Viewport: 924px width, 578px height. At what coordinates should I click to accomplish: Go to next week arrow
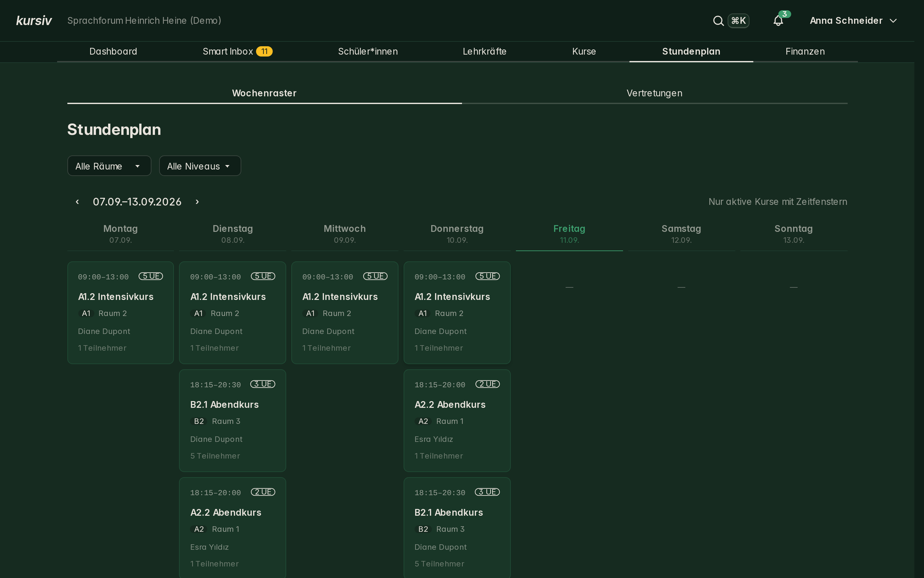(197, 201)
